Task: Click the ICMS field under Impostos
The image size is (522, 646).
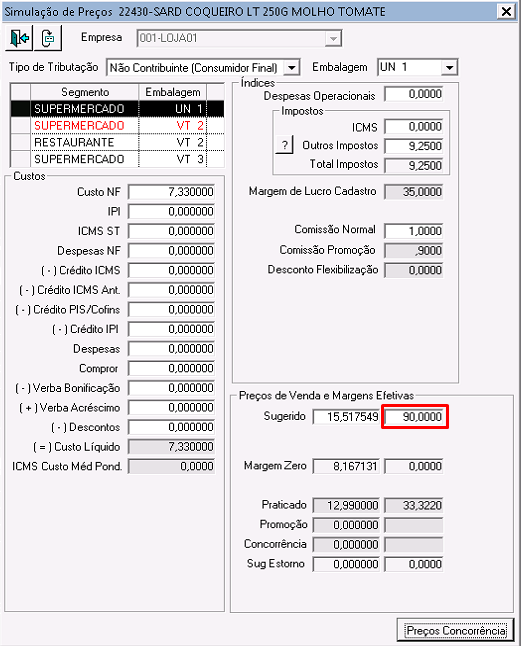Action: tap(414, 127)
